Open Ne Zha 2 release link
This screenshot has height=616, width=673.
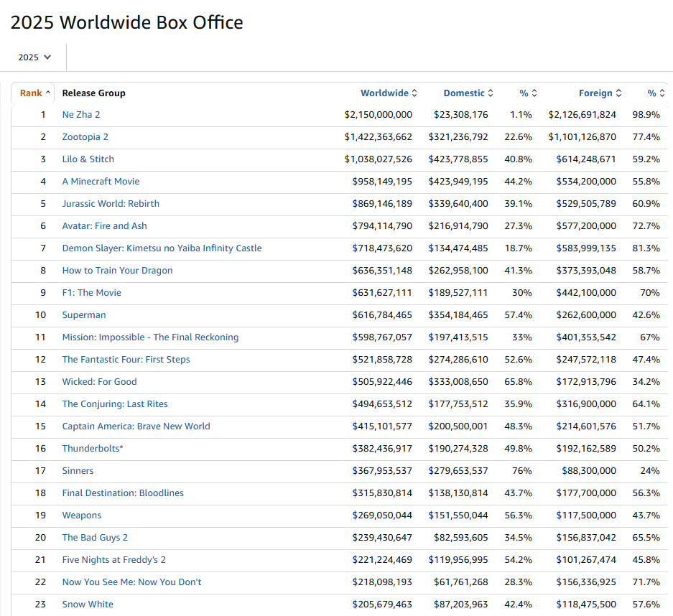pyautogui.click(x=81, y=115)
